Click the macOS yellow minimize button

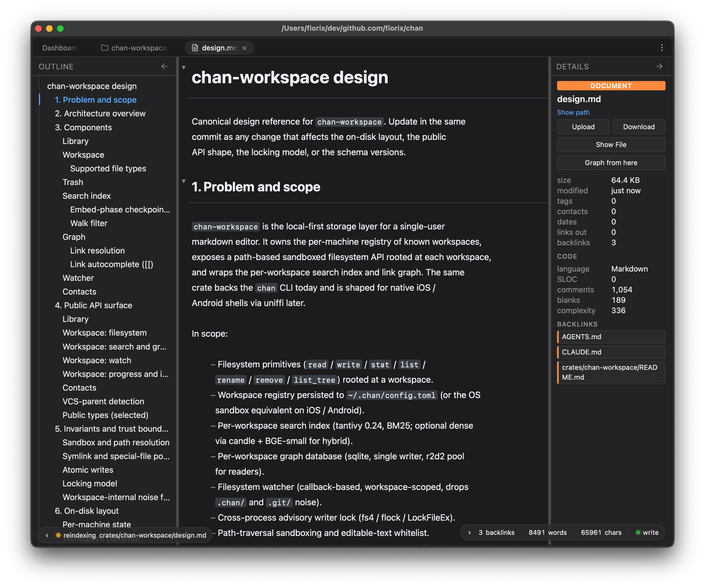(x=49, y=29)
